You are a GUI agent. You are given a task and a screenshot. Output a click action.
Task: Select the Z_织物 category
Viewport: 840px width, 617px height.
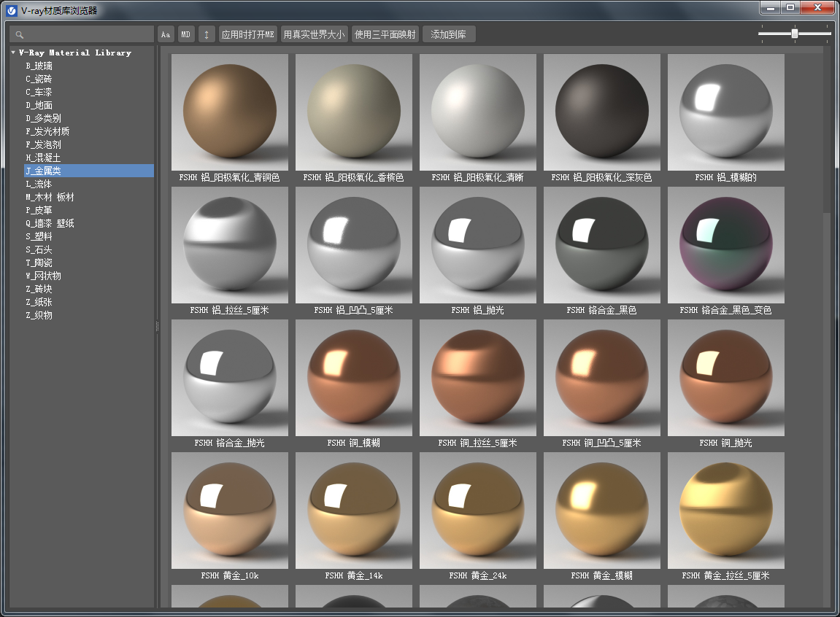coord(39,314)
